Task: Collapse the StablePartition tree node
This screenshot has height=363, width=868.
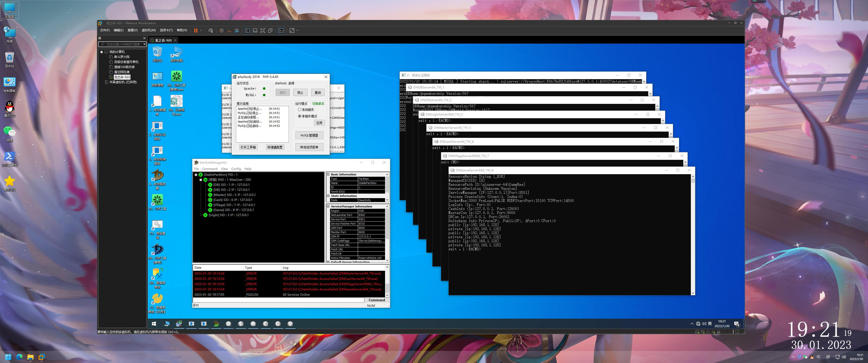Action: [x=196, y=175]
